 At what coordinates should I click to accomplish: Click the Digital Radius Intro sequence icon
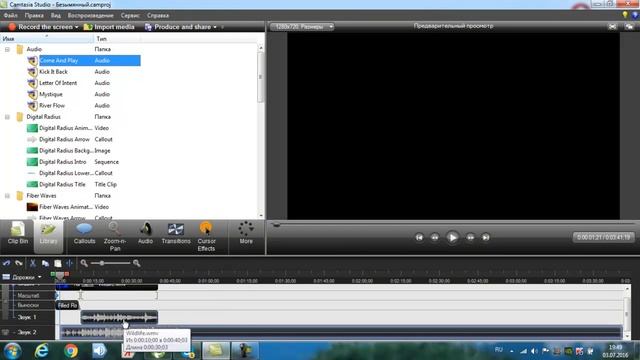tap(32, 162)
